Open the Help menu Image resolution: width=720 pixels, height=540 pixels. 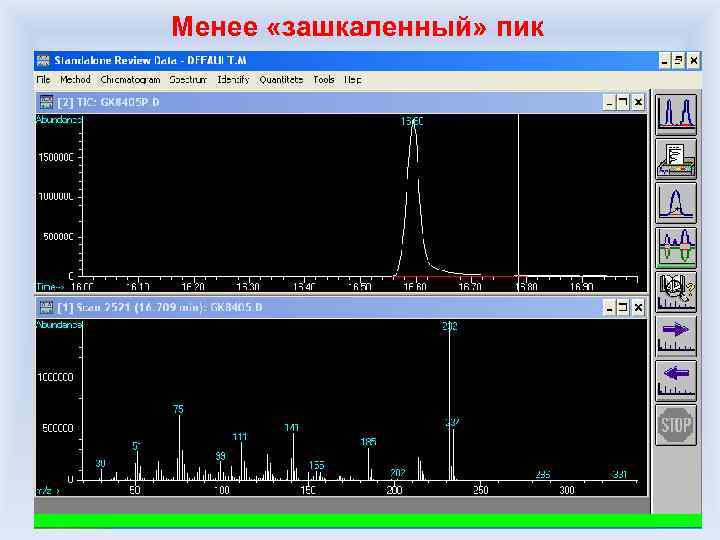pyautogui.click(x=352, y=79)
